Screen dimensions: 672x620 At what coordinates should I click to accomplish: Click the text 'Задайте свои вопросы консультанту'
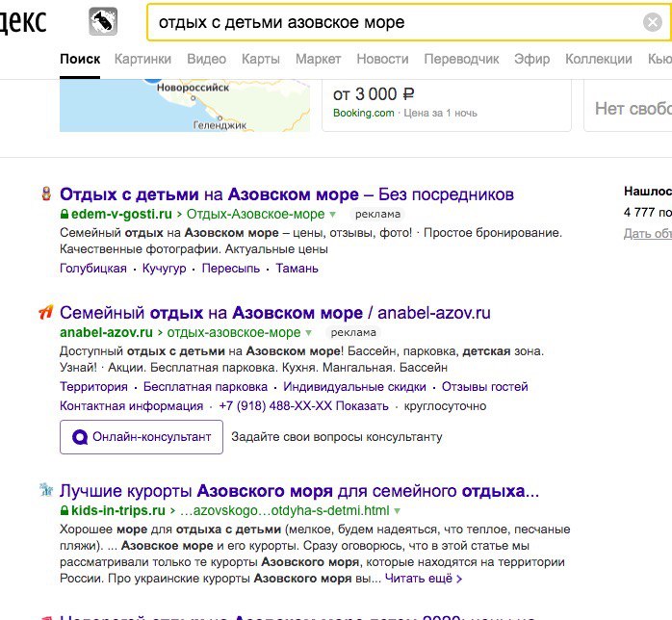pos(336,437)
